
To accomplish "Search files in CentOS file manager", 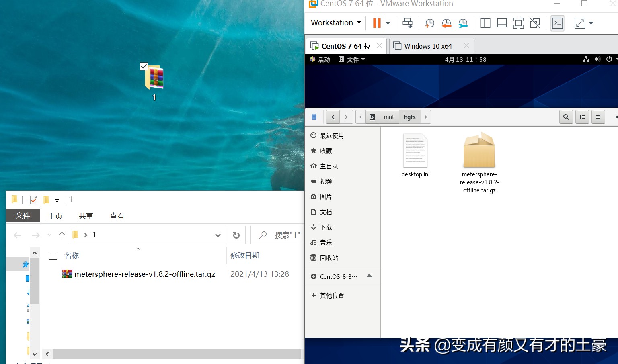I will pos(566,117).
